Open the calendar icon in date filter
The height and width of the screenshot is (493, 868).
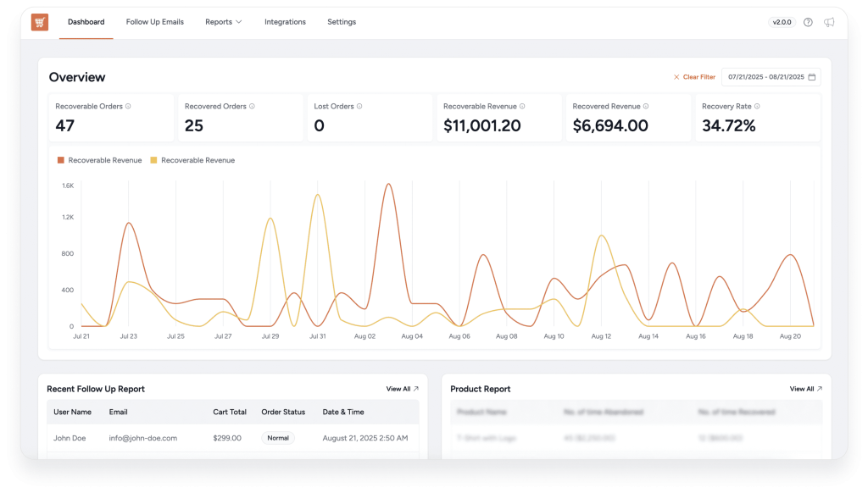[x=812, y=77]
